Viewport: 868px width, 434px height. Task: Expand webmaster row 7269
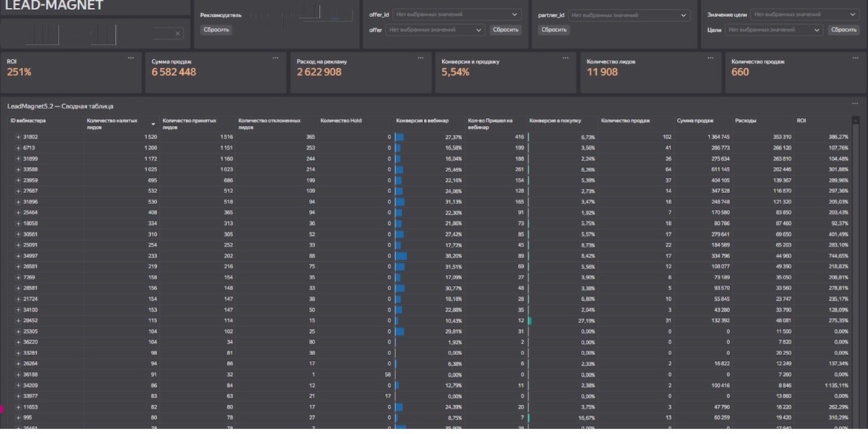point(18,277)
